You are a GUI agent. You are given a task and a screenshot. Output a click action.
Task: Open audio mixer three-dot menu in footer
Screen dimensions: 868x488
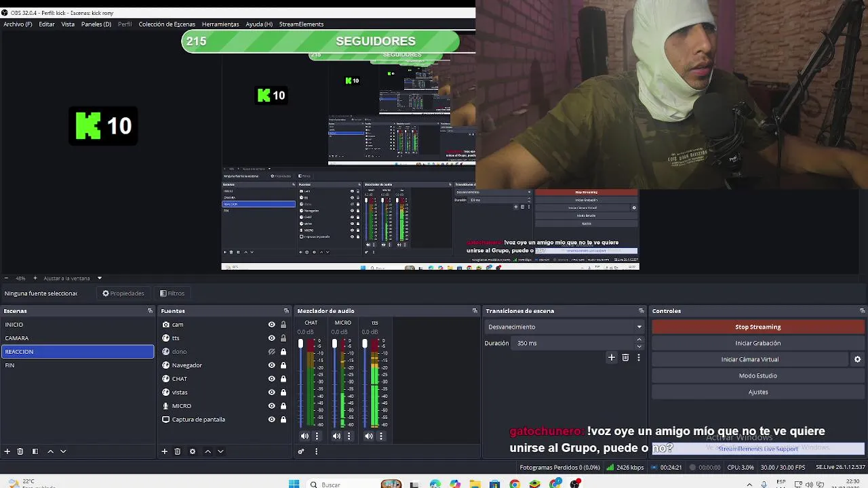tap(316, 451)
